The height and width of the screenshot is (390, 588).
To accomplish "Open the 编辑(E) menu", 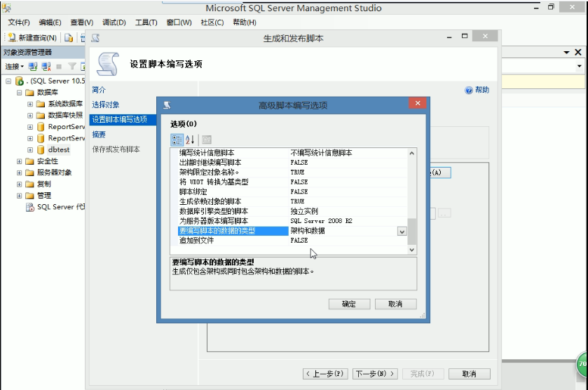I will click(x=50, y=22).
